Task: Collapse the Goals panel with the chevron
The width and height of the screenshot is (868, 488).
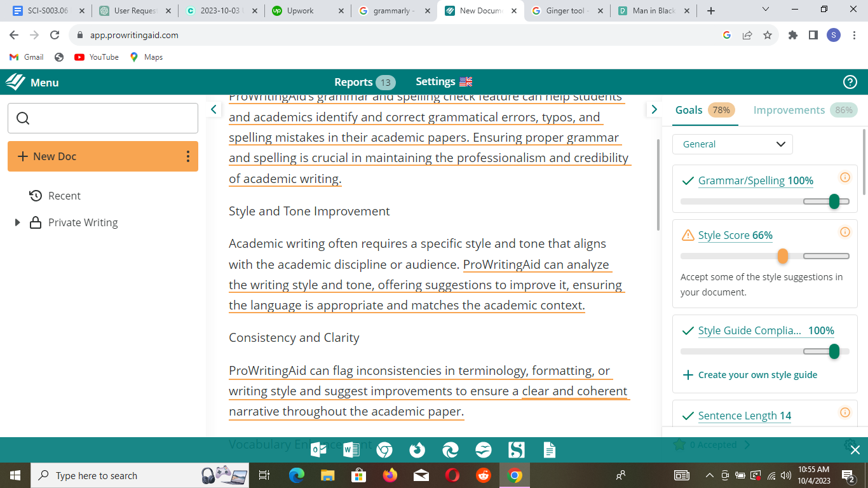Action: point(654,109)
